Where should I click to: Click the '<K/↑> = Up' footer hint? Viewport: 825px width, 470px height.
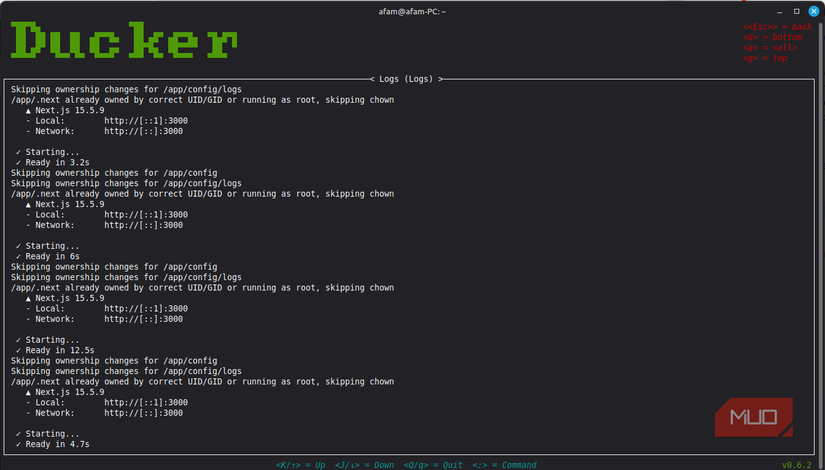click(300, 465)
